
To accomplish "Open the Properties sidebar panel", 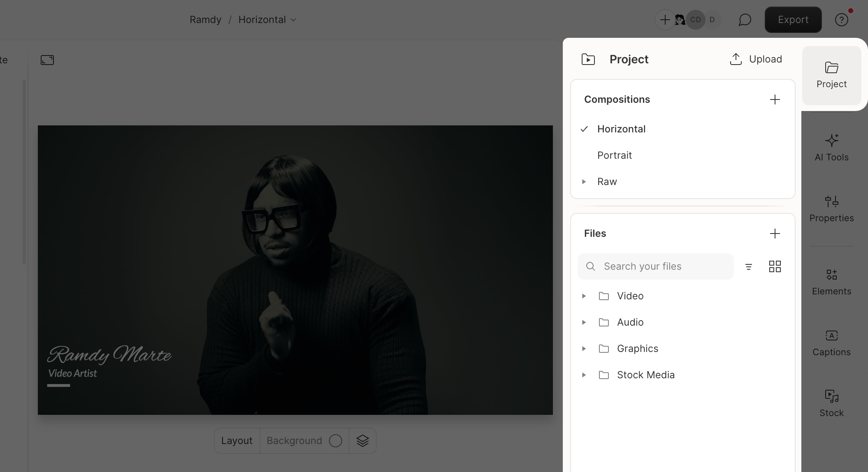I will 831,208.
